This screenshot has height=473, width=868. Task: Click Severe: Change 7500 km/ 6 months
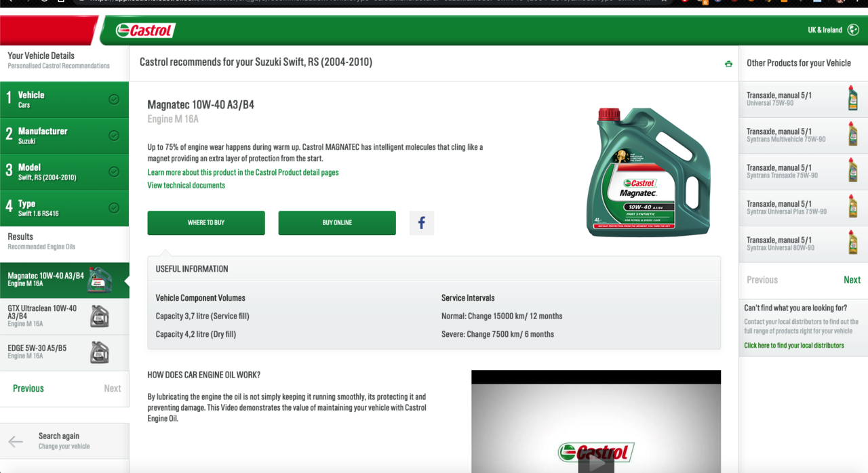click(498, 334)
